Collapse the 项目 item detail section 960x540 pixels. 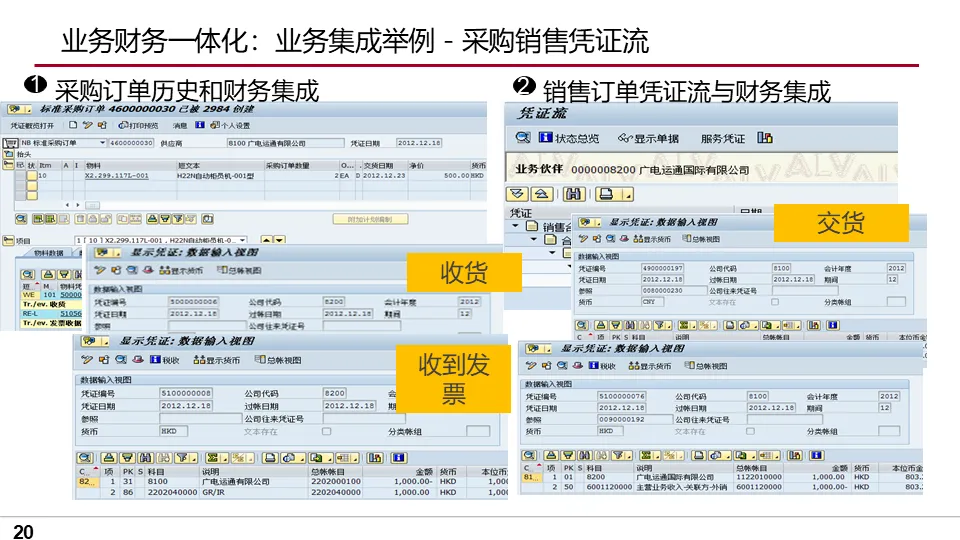pos(9,241)
